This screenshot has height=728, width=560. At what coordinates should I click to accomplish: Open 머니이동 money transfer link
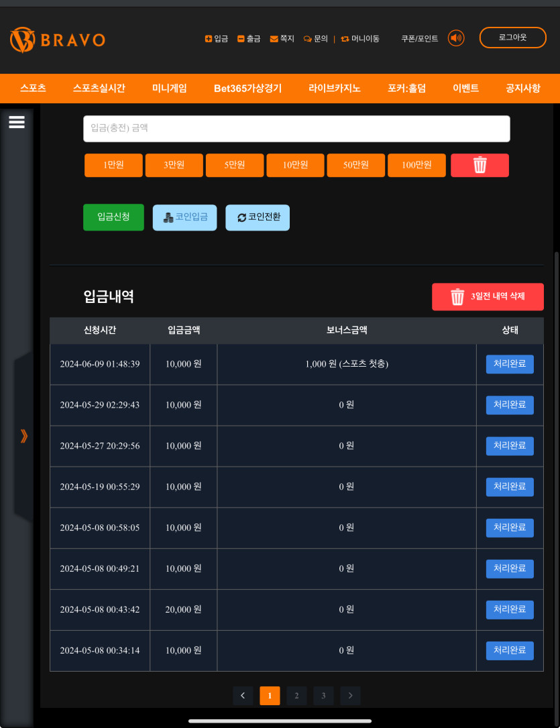tap(360, 39)
